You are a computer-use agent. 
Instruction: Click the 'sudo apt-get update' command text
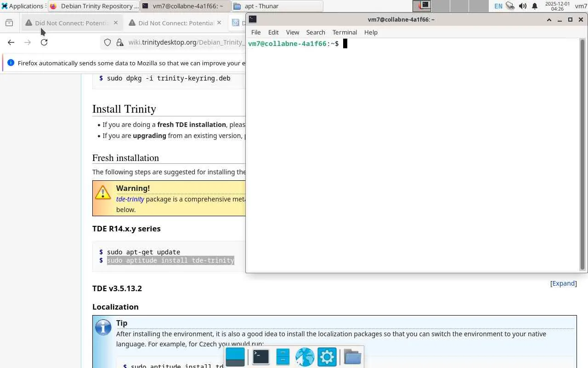143,252
